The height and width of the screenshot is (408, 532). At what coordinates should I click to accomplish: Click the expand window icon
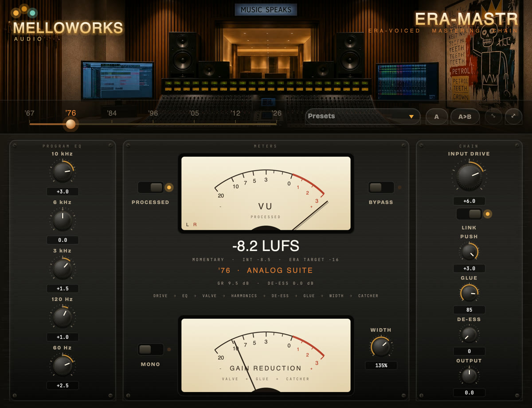click(513, 116)
